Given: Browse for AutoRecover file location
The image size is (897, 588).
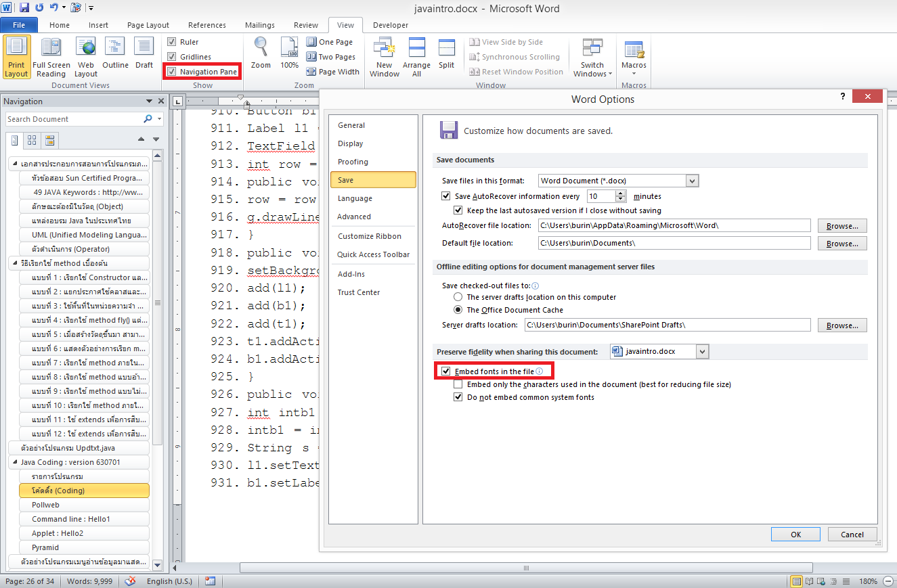Looking at the screenshot, I should (x=841, y=226).
